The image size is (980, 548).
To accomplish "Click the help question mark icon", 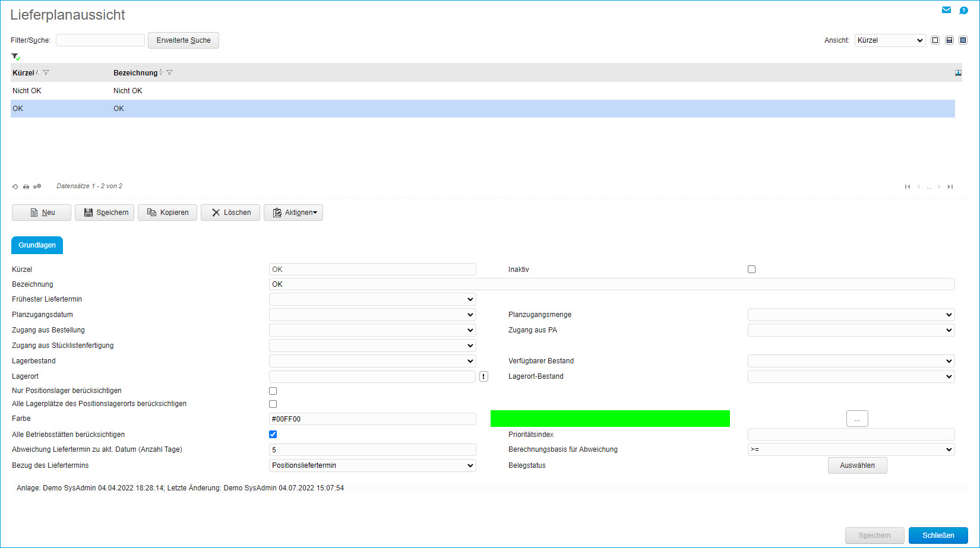I will 963,10.
